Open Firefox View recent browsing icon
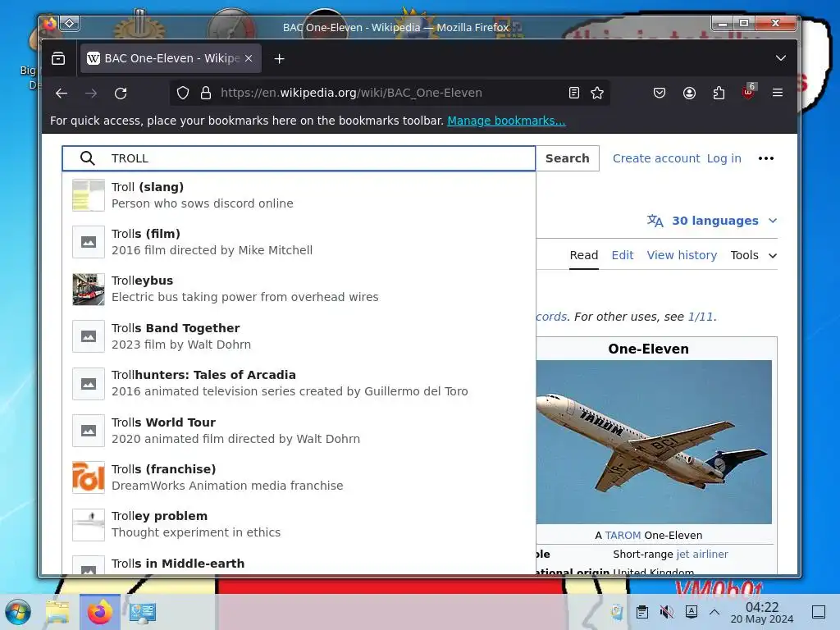840x630 pixels. click(x=58, y=58)
